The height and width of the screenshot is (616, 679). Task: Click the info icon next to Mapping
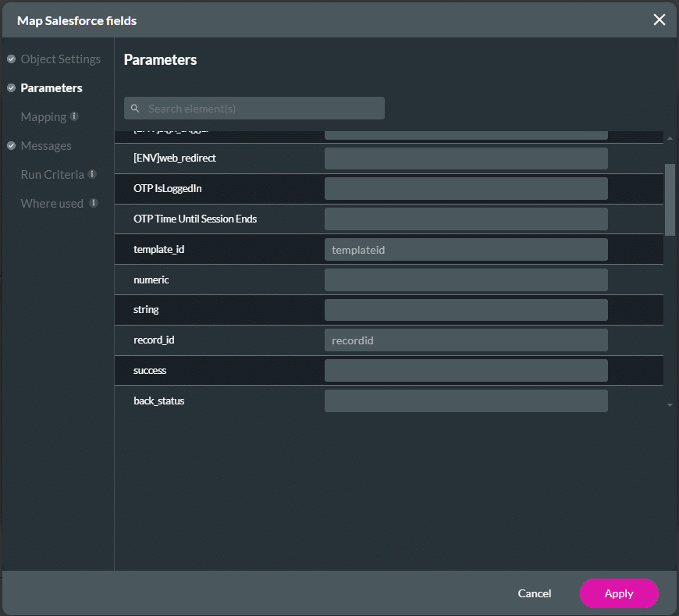(x=74, y=116)
